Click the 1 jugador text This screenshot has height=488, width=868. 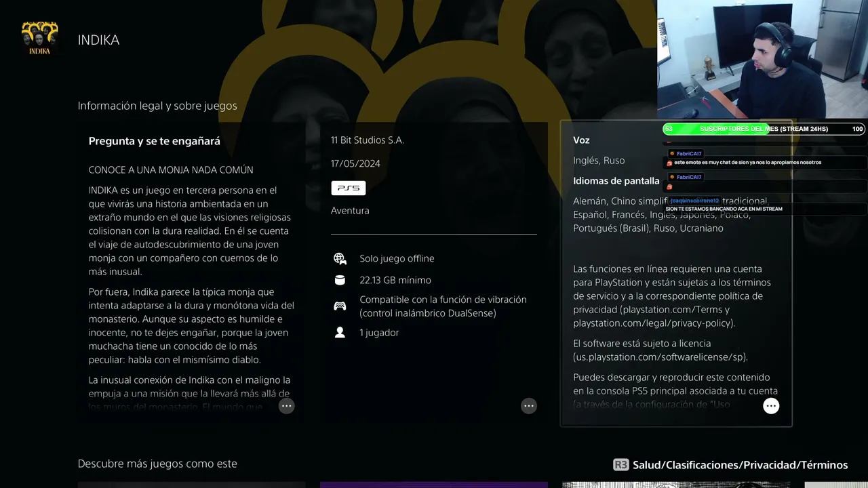tap(379, 333)
